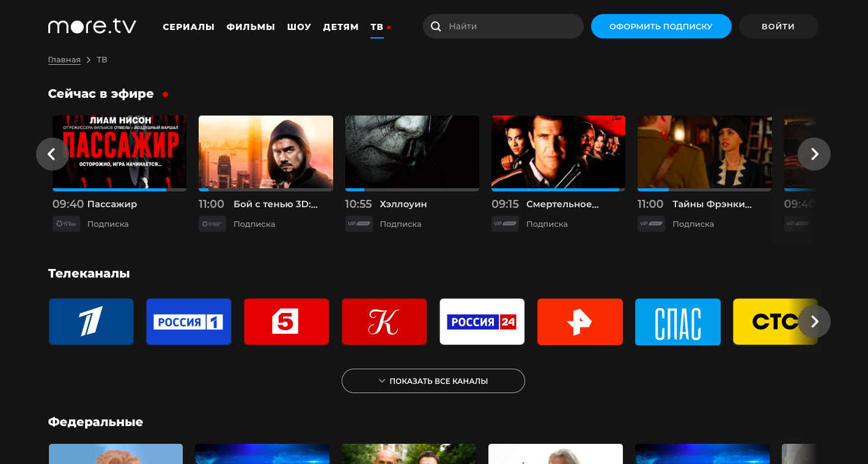
Task: Click the Федеральные heading
Action: click(x=95, y=422)
